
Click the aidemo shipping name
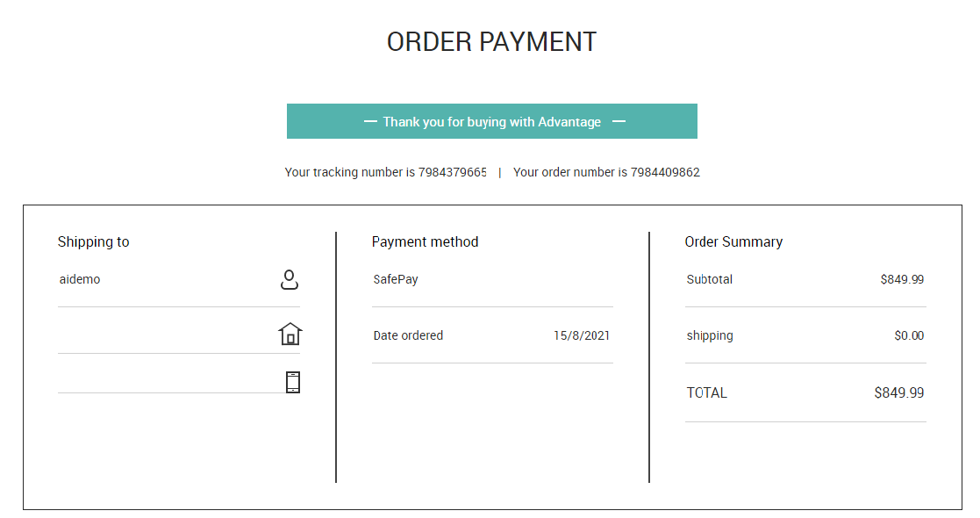pos(79,280)
